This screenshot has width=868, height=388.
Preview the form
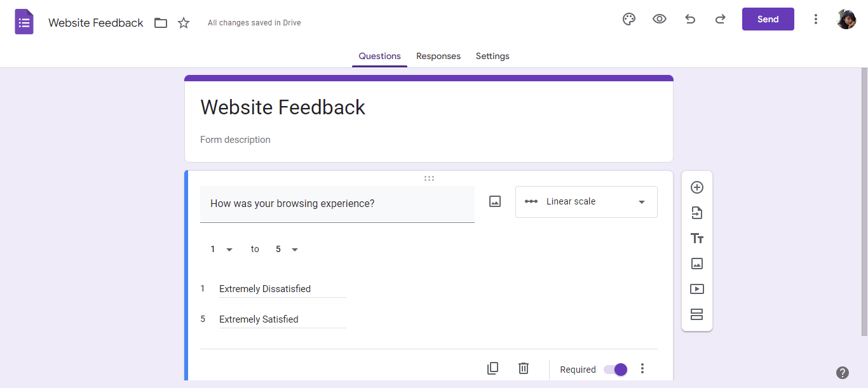coord(659,19)
